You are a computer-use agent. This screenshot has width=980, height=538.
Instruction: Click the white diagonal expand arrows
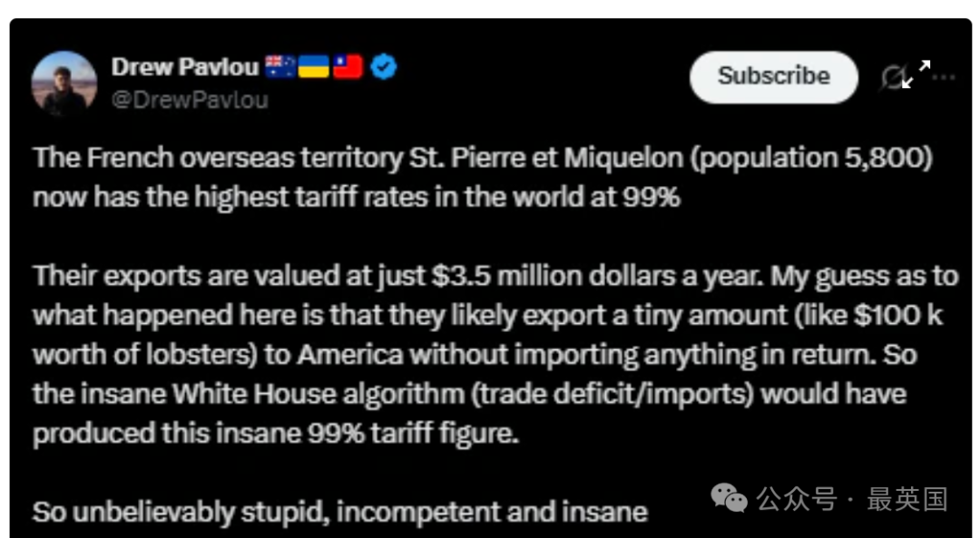[x=916, y=73]
